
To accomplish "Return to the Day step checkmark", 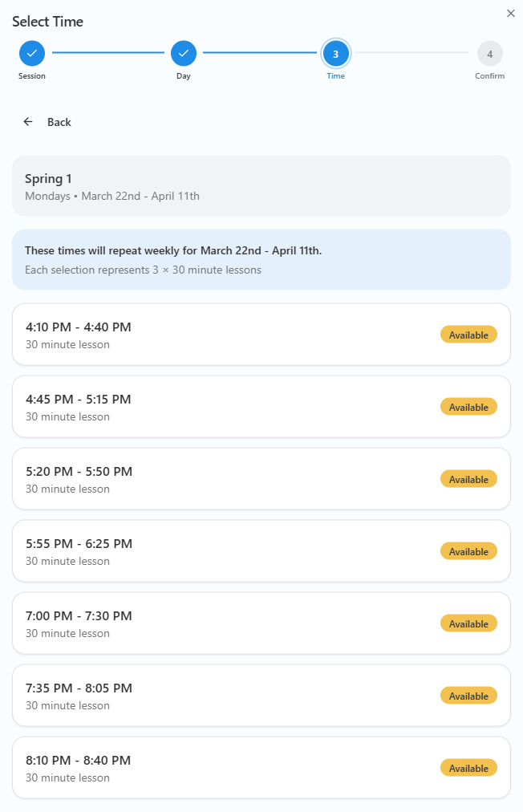I will pyautogui.click(x=184, y=54).
